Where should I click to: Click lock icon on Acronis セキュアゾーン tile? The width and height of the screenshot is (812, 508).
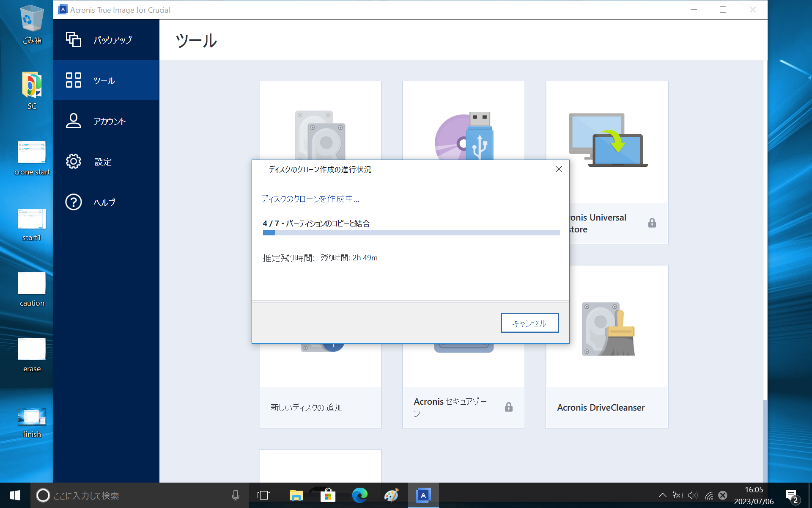pos(509,407)
